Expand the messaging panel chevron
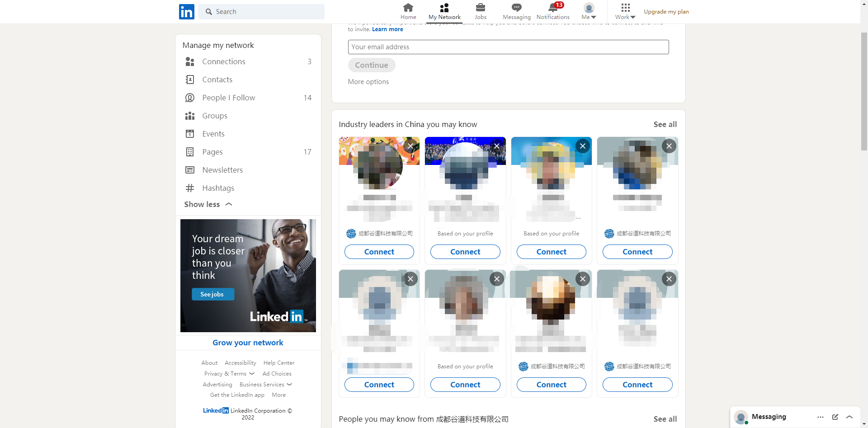Image resolution: width=868 pixels, height=428 pixels. tap(849, 417)
